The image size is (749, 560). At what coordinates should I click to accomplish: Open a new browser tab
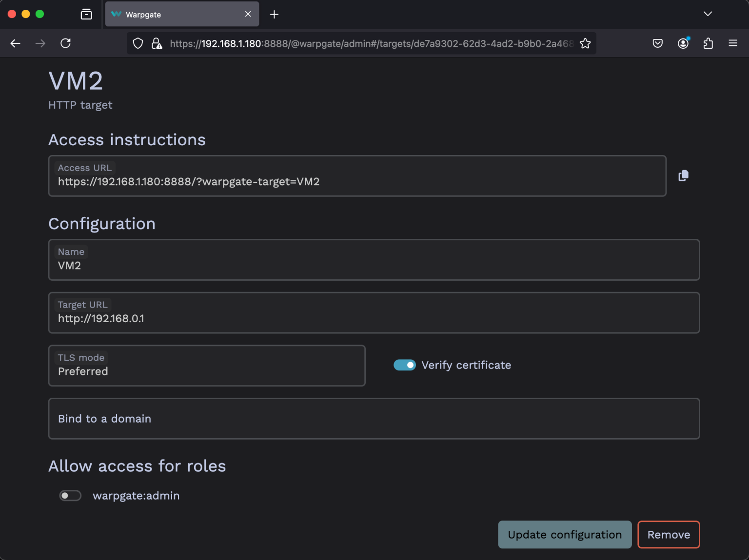[274, 14]
